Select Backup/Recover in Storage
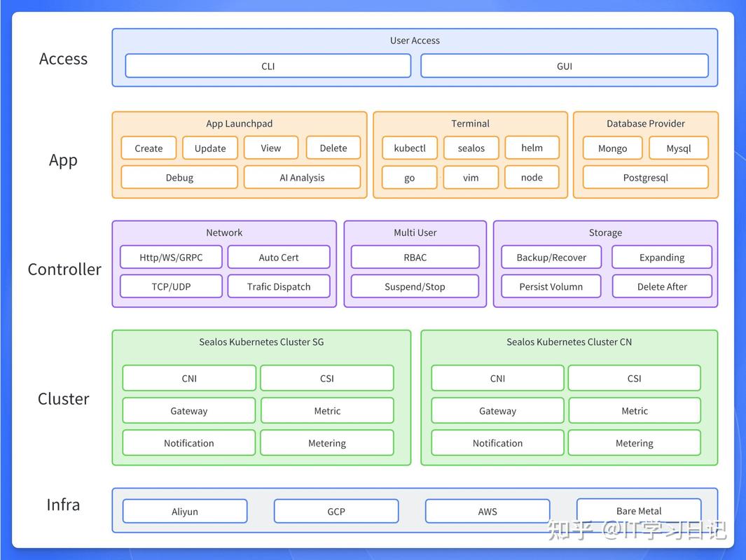 click(x=551, y=257)
